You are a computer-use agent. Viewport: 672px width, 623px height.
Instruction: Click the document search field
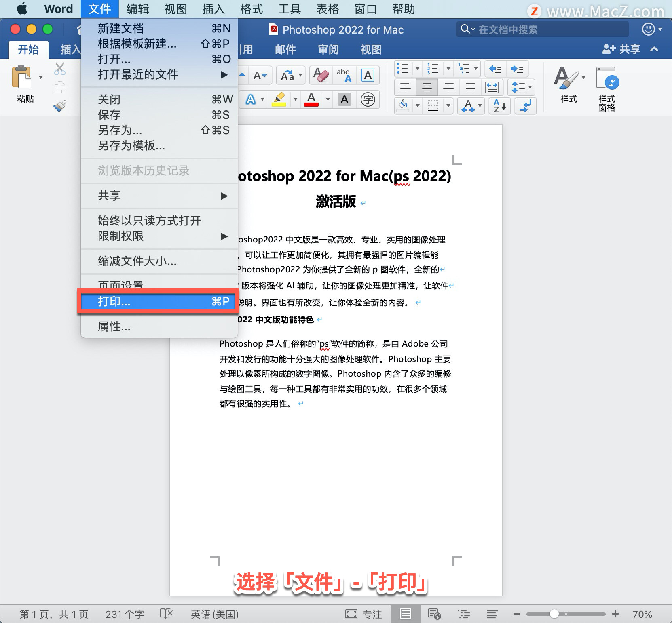[543, 29]
